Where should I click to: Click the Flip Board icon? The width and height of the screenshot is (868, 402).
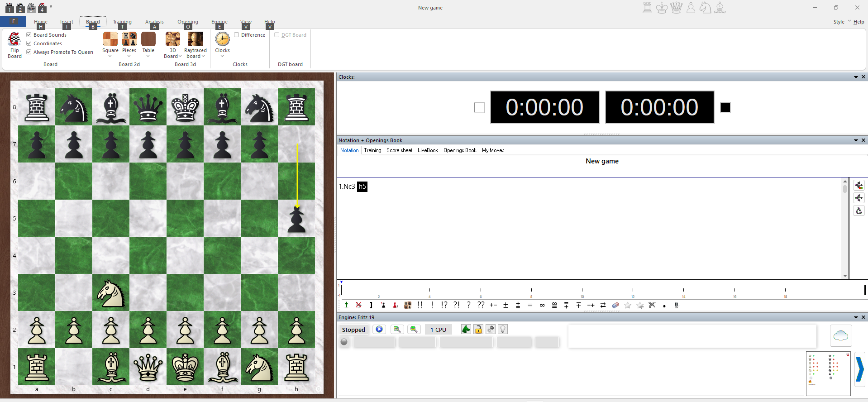(14, 45)
